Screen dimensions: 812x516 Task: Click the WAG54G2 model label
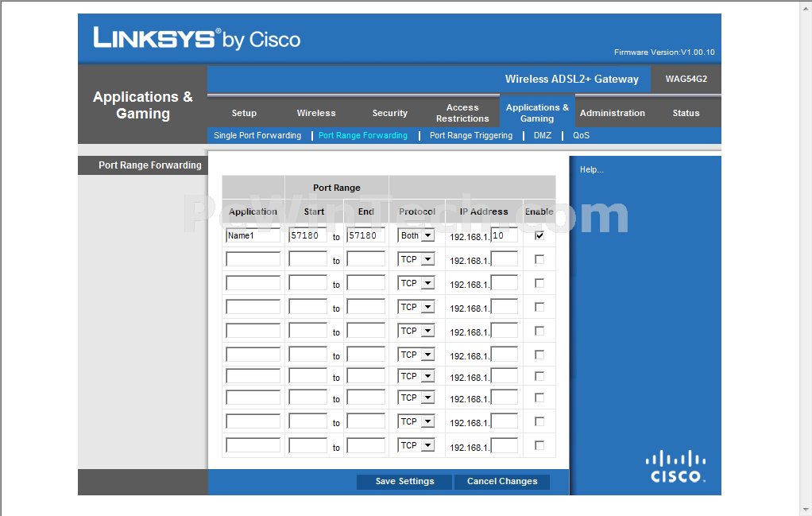tap(686, 79)
